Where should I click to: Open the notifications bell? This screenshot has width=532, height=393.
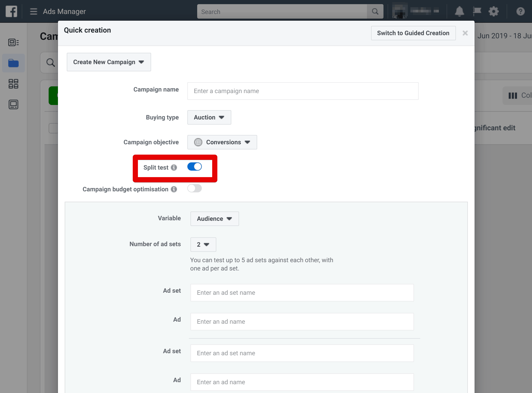point(459,11)
